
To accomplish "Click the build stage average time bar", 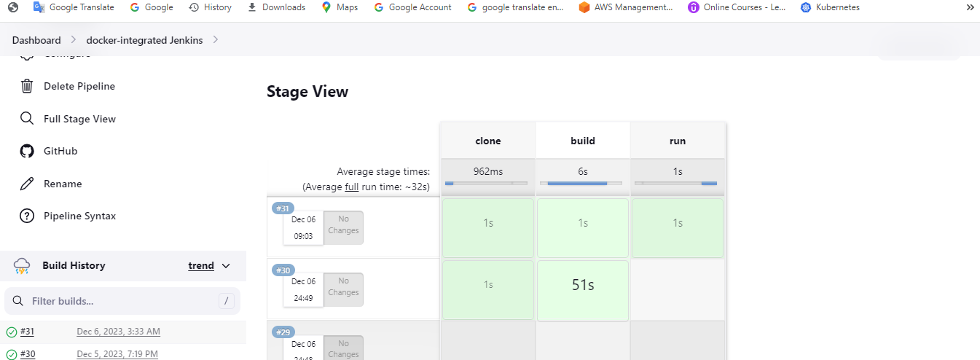I will 581,183.
